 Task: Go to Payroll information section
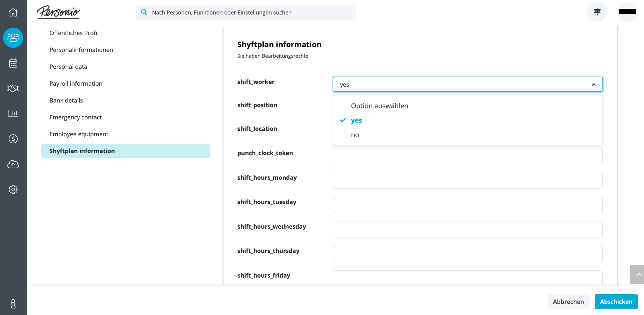(x=76, y=84)
